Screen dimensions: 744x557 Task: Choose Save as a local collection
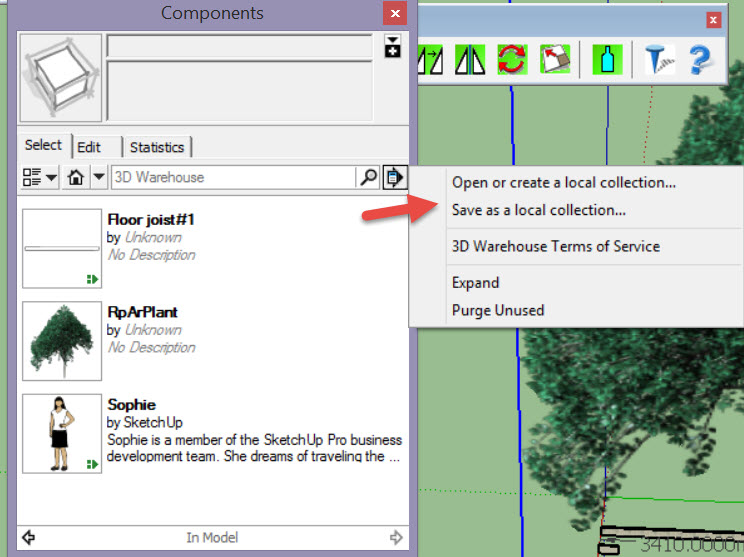[539, 210]
